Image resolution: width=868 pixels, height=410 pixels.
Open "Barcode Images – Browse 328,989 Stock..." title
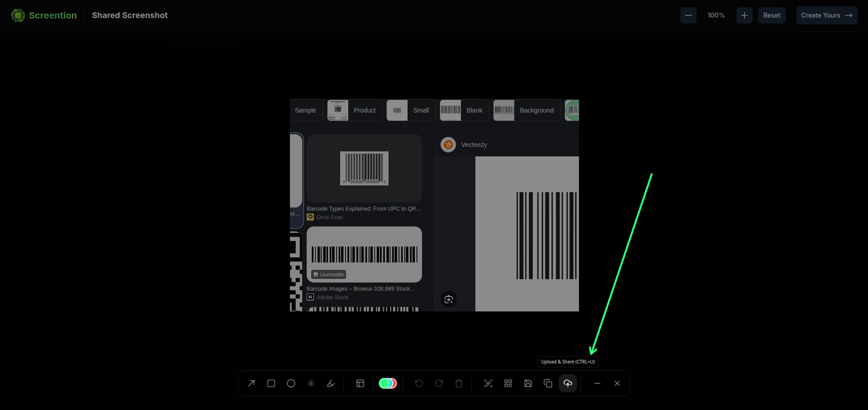(361, 289)
